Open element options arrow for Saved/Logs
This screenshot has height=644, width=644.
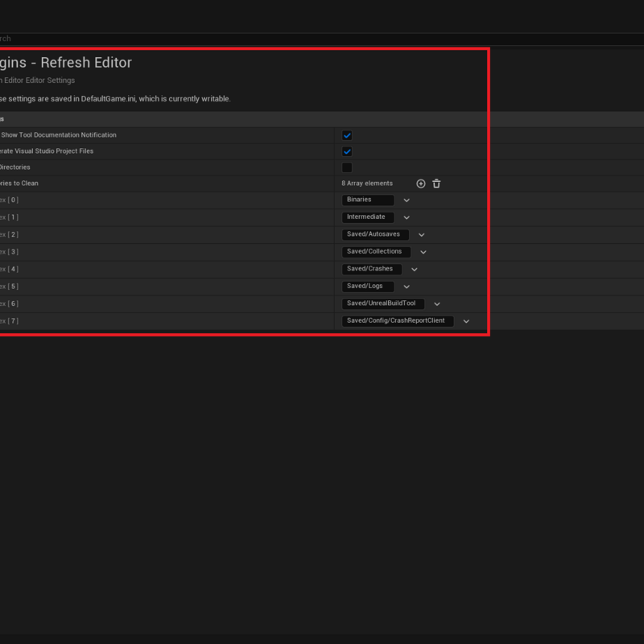pos(407,287)
